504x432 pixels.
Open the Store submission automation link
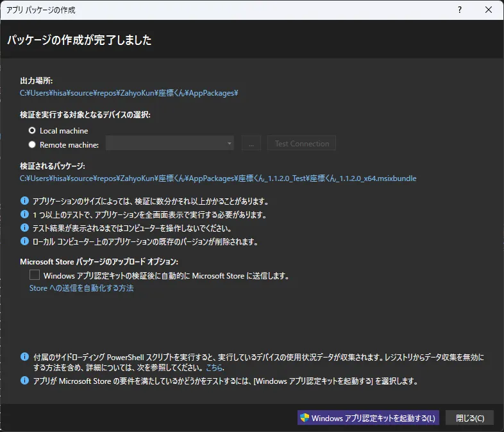81,288
